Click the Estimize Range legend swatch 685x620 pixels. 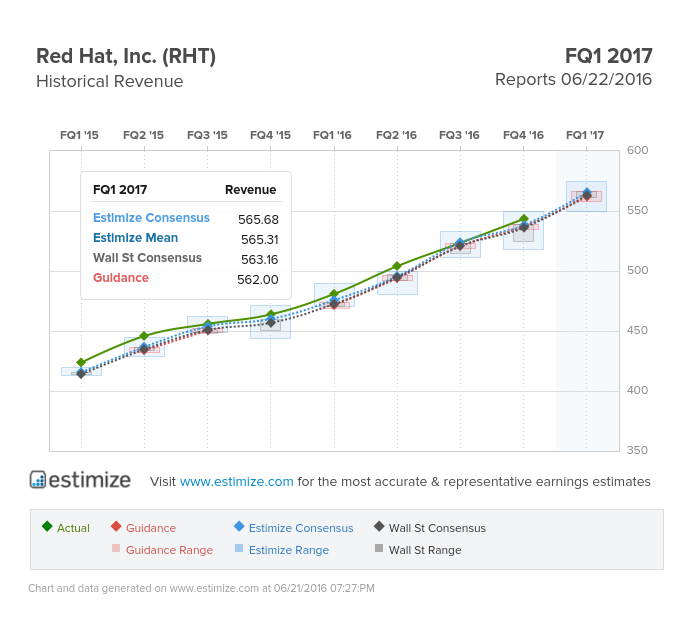click(x=239, y=548)
